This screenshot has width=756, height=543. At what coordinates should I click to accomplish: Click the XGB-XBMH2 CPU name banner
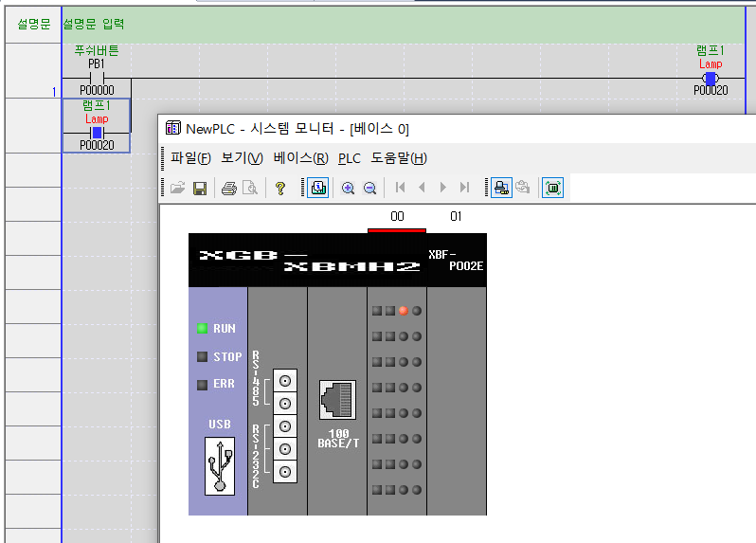(309, 261)
